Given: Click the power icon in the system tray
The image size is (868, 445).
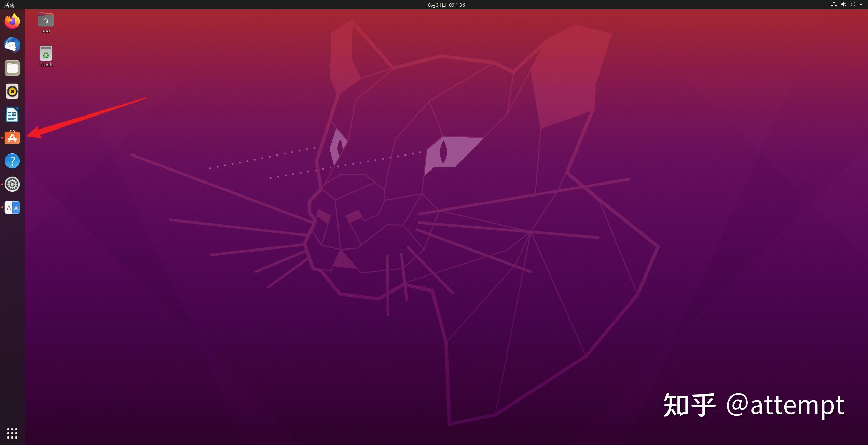Looking at the screenshot, I should 853,5.
